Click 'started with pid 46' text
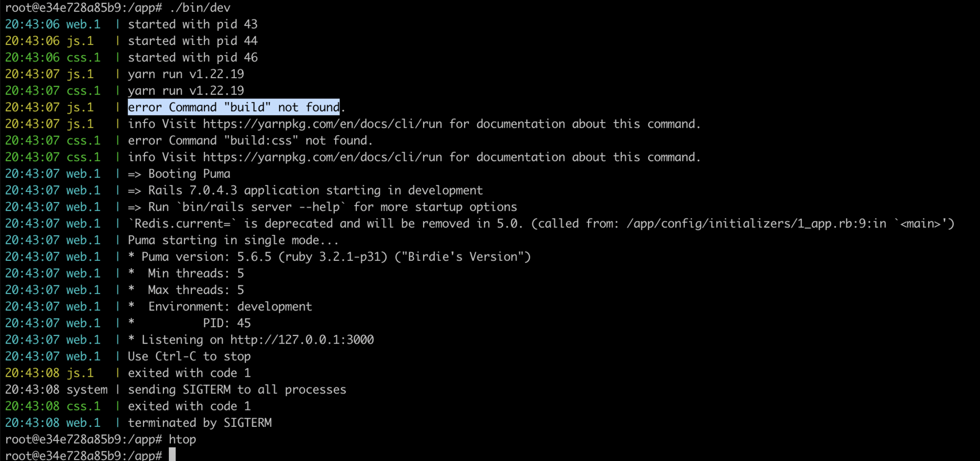The image size is (980, 461). click(x=192, y=58)
